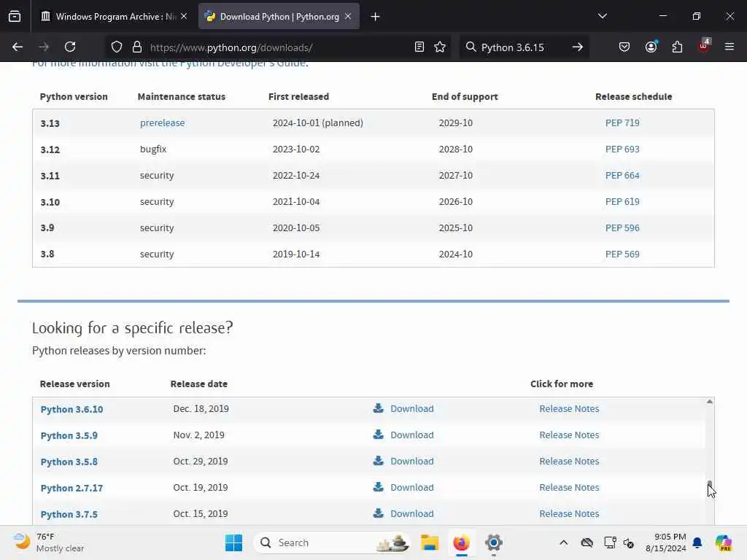Viewport: 747px width, 560px height.
Task: Close the Download Python tab
Action: 348,16
